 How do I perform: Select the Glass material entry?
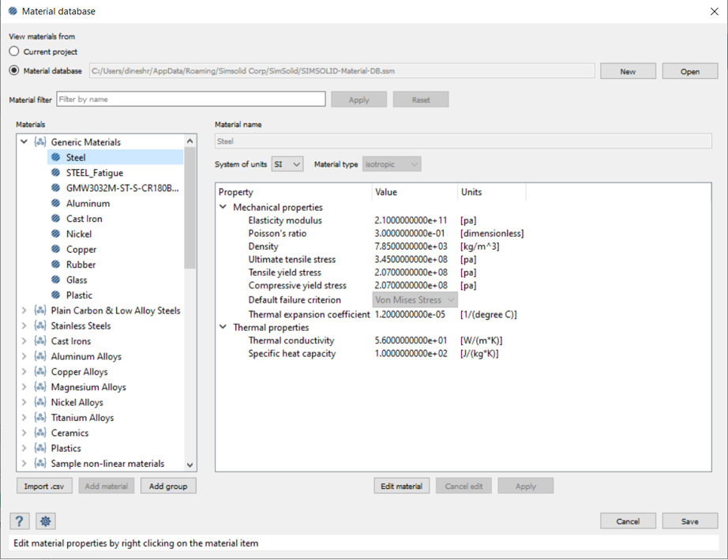pos(77,280)
